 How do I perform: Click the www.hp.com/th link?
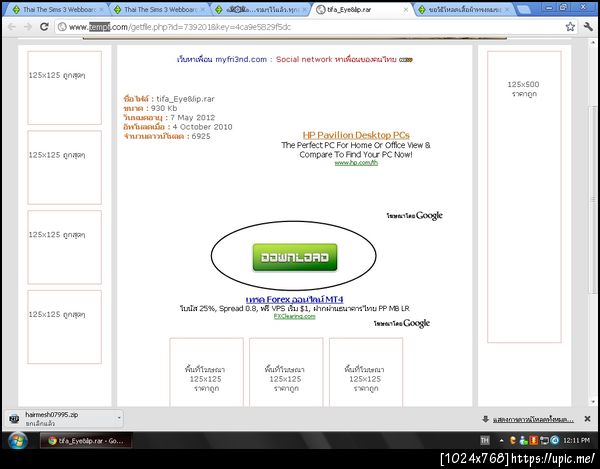tap(356, 163)
